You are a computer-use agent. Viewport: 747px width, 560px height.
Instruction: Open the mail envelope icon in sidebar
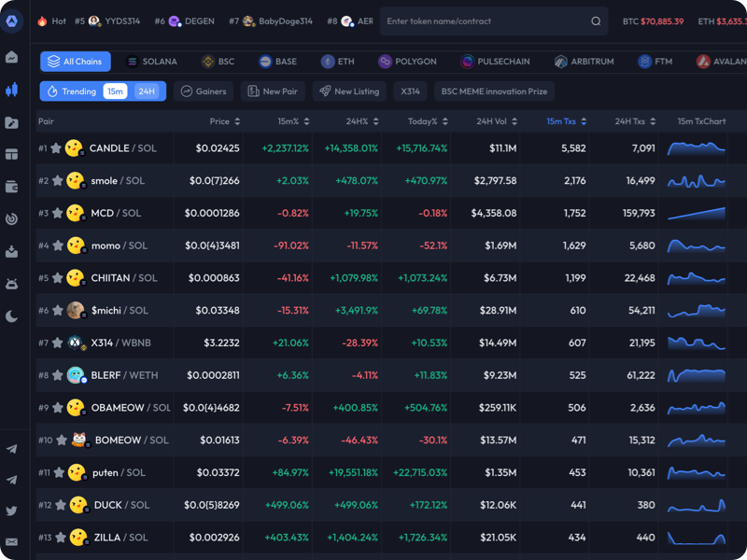11,542
